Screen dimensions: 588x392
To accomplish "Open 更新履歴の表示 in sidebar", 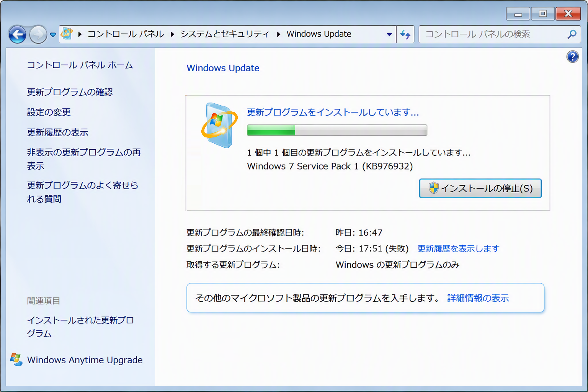I will tap(57, 132).
